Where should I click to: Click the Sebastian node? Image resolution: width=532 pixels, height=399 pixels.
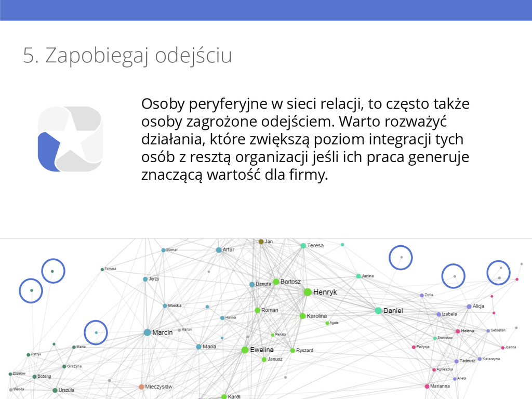[x=488, y=331]
